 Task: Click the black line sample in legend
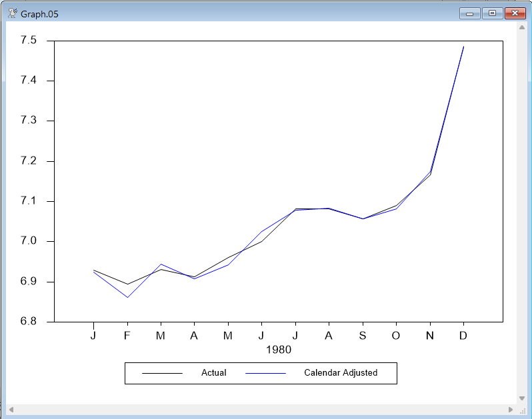click(x=162, y=373)
